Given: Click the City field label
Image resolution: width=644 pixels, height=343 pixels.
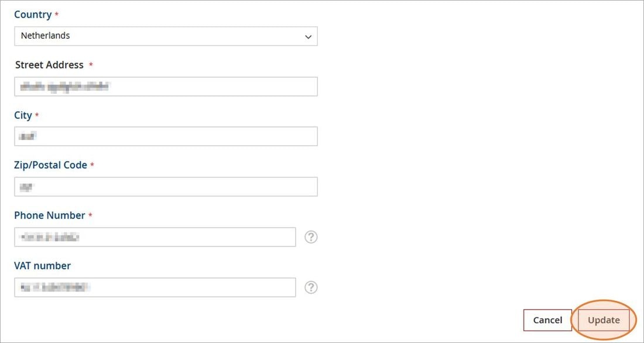Looking at the screenshot, I should tap(23, 115).
